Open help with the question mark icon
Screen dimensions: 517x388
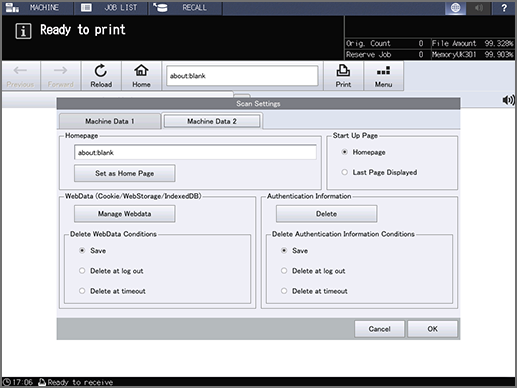(504, 8)
